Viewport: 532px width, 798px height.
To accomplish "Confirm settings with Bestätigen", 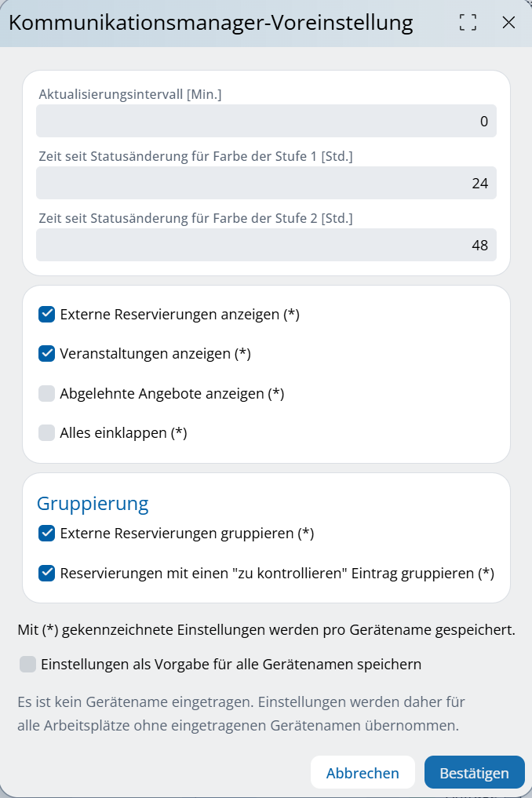I will tap(474, 773).
